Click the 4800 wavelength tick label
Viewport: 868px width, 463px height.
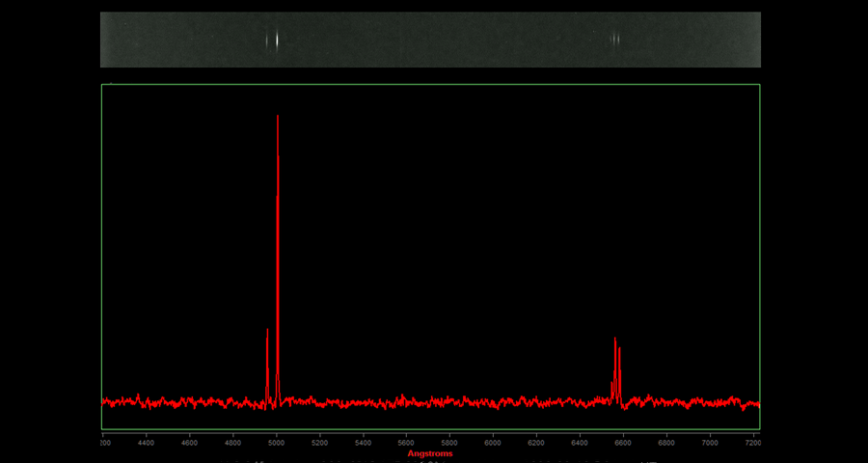pyautogui.click(x=232, y=443)
